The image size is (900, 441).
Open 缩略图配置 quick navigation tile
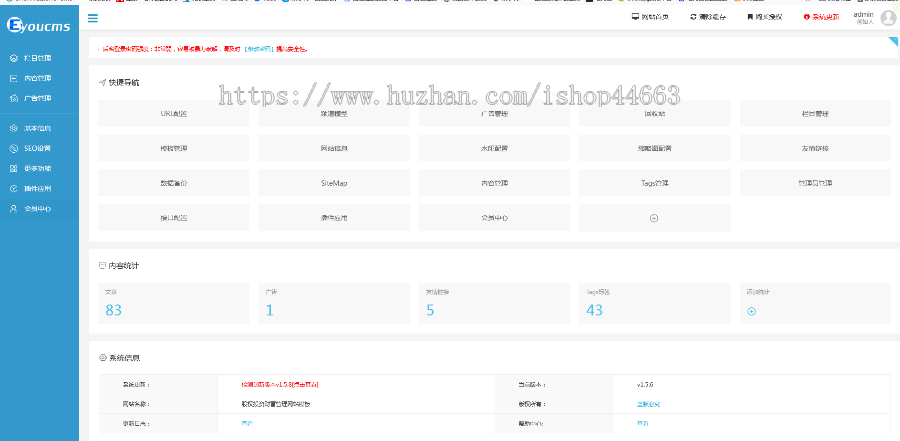tap(655, 148)
